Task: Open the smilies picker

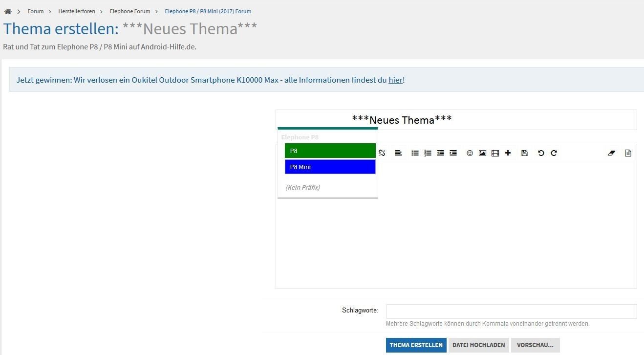Action: pyautogui.click(x=470, y=153)
